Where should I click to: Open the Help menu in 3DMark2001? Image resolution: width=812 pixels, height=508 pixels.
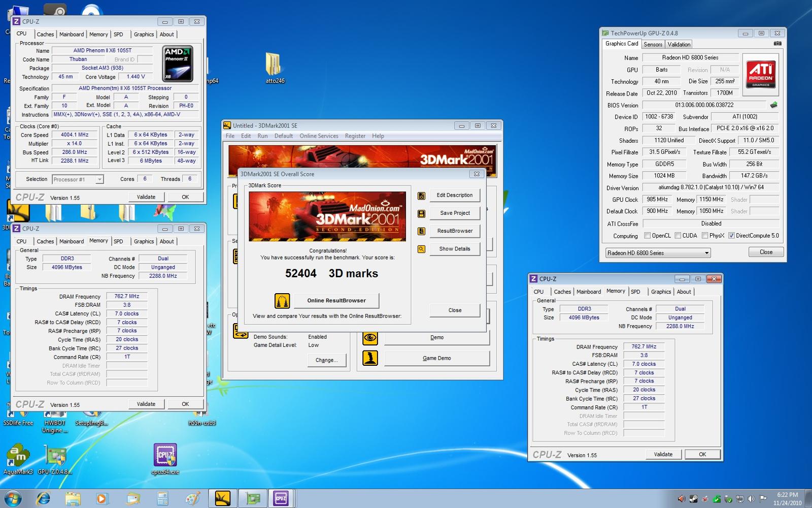pyautogui.click(x=378, y=136)
